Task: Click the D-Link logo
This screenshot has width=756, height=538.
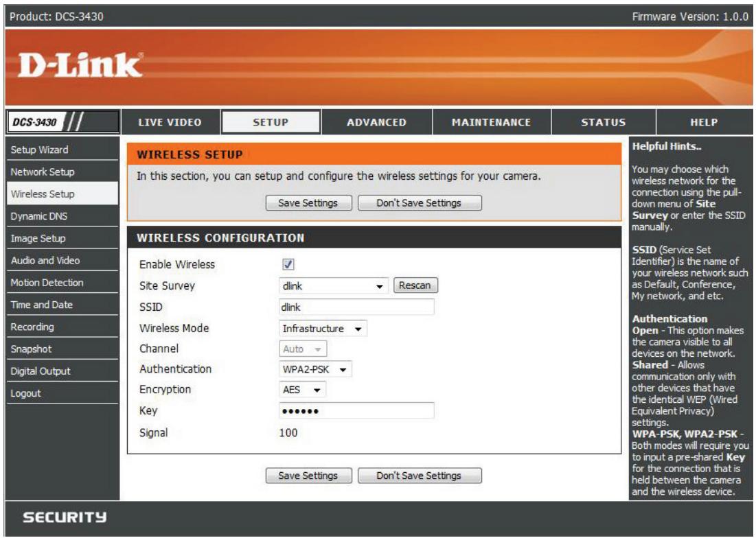Action: pyautogui.click(x=80, y=65)
